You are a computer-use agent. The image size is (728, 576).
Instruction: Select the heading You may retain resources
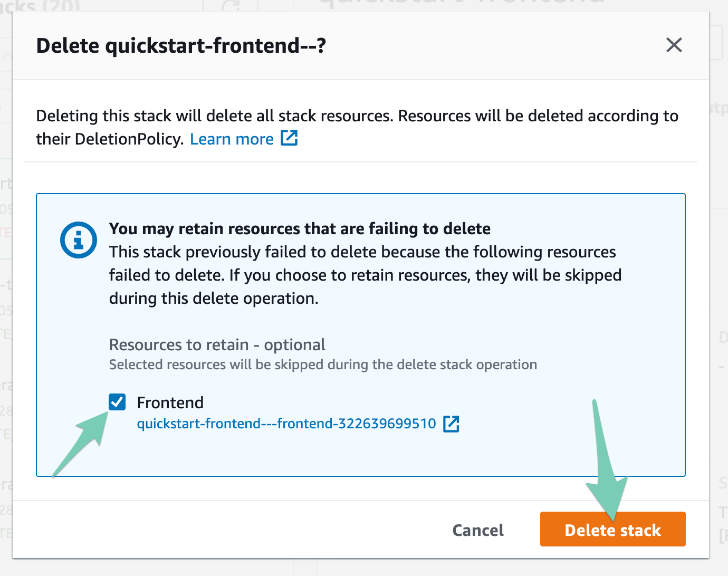coord(300,228)
